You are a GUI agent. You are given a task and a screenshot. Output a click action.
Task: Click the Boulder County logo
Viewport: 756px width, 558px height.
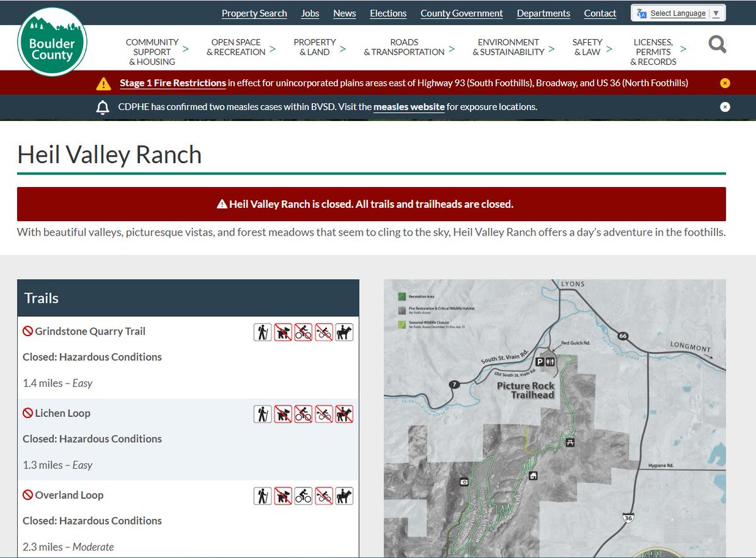(x=52, y=43)
